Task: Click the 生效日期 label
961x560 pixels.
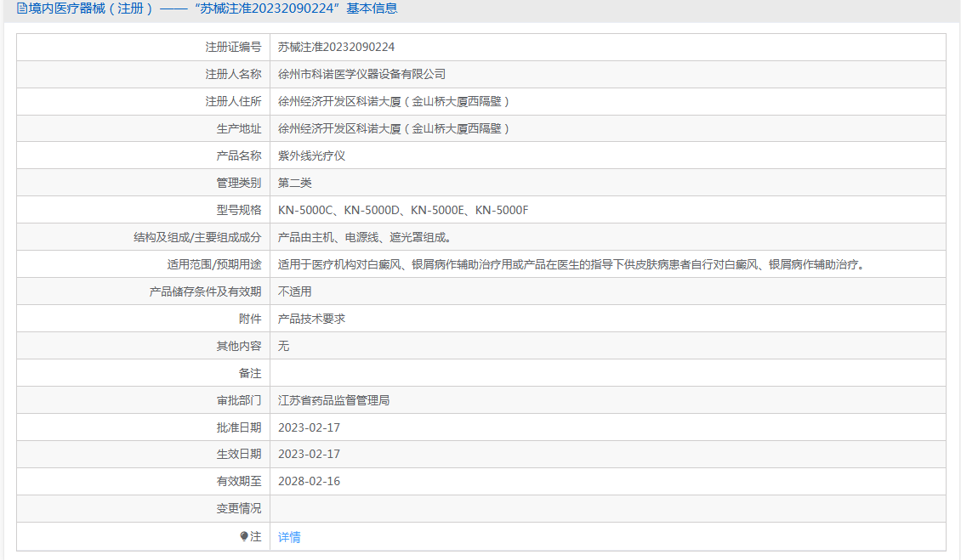Action: [x=238, y=454]
